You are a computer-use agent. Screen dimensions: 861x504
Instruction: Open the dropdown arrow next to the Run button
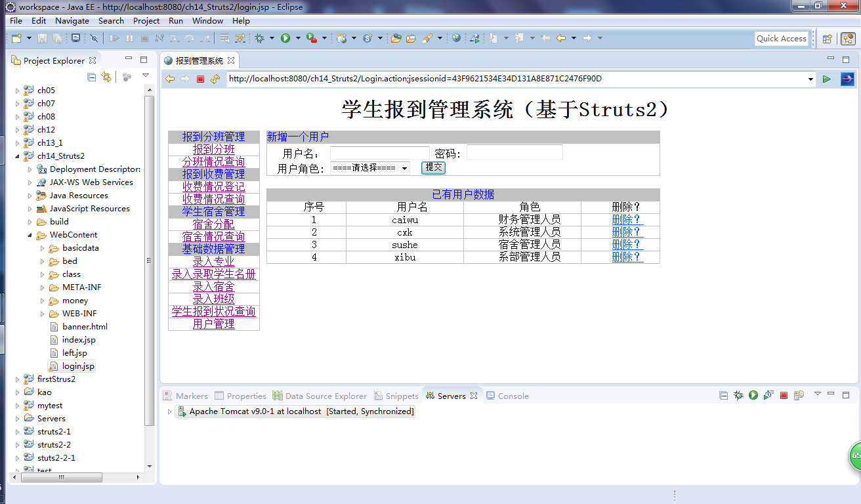tap(297, 38)
